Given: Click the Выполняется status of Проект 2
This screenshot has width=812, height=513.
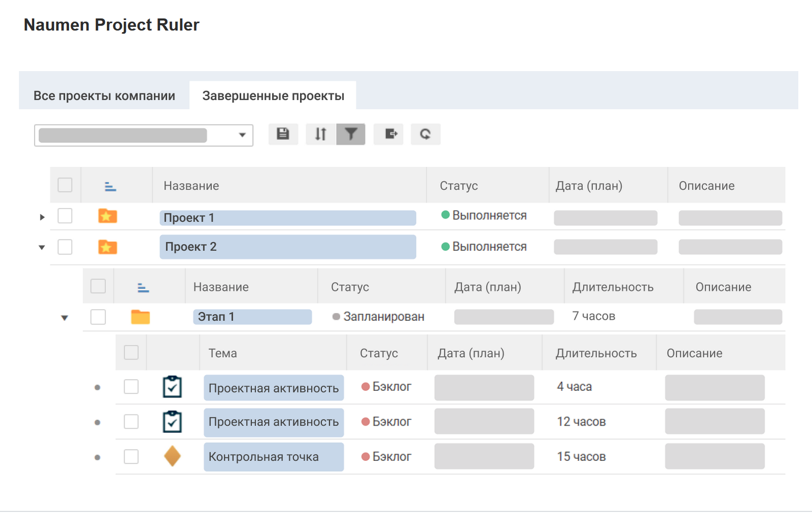Looking at the screenshot, I should point(484,246).
